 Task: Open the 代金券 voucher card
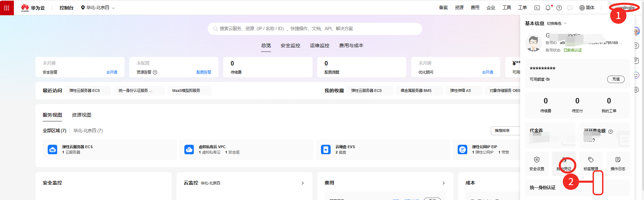pos(550,135)
